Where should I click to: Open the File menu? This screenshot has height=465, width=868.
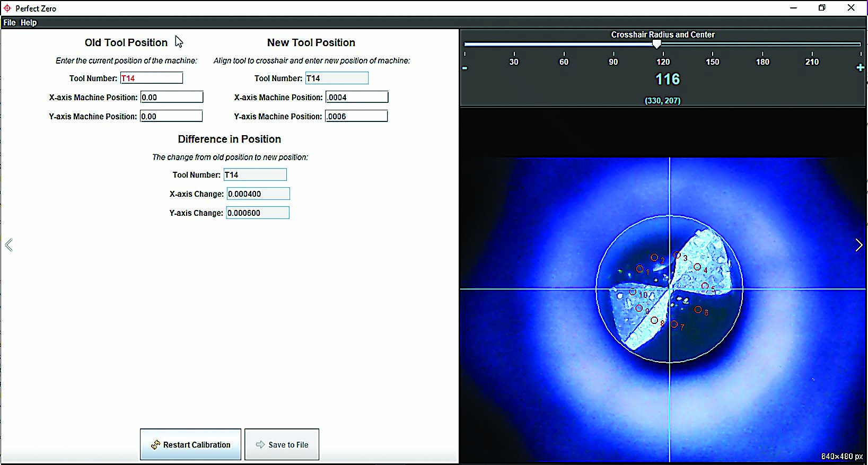pyautogui.click(x=10, y=23)
